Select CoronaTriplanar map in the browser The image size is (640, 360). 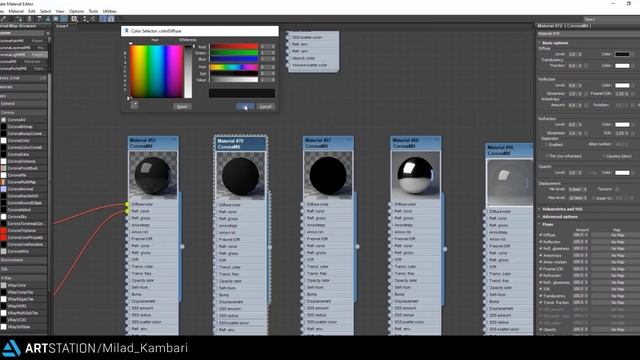click(x=24, y=231)
